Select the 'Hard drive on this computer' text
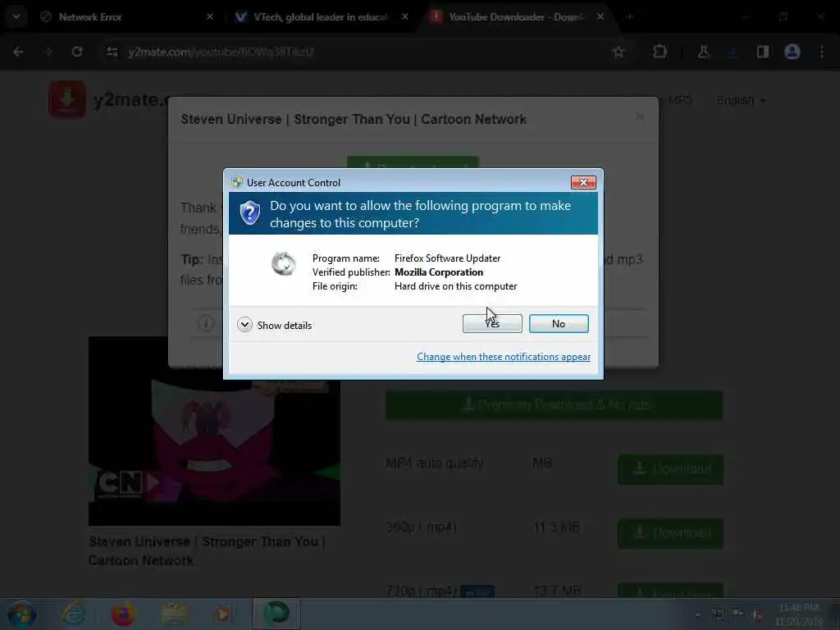The height and width of the screenshot is (630, 840). (456, 286)
